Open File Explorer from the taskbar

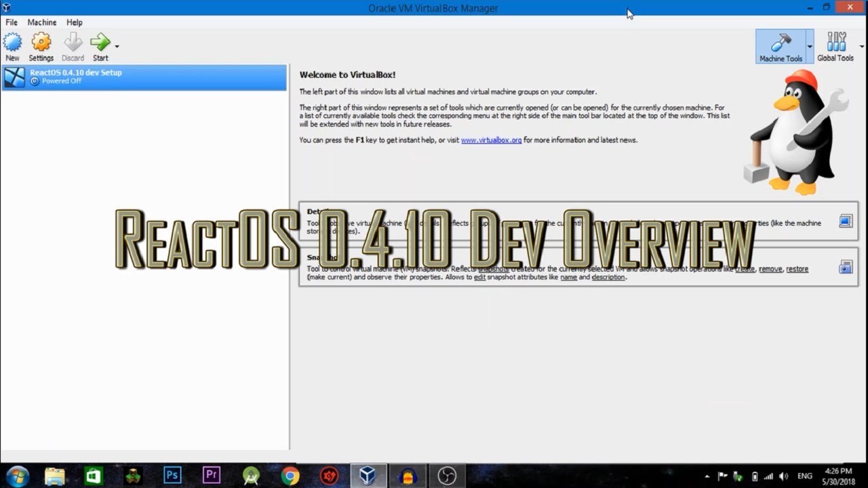coord(54,476)
